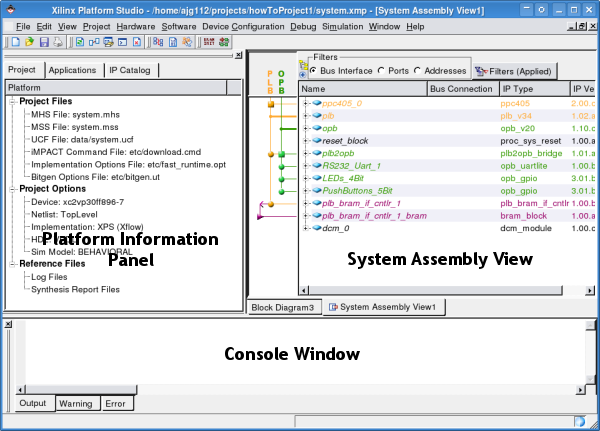Open the Device Configuration menu
The width and height of the screenshot is (600, 431).
pyautogui.click(x=243, y=26)
